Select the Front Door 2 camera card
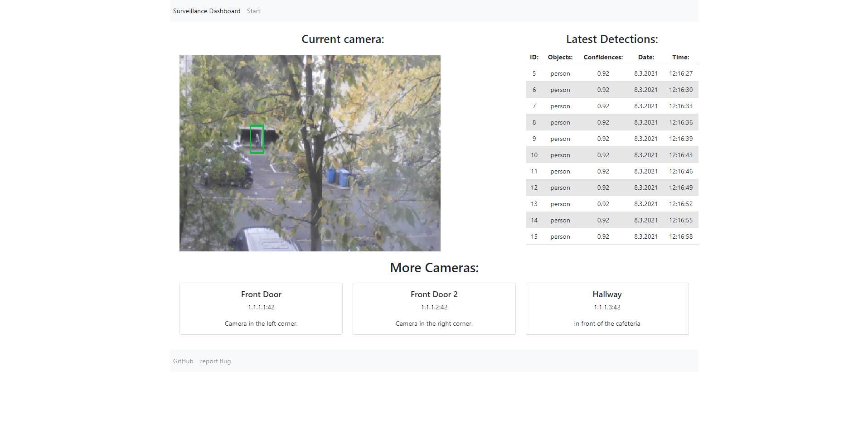Image resolution: width=868 pixels, height=443 pixels. pyautogui.click(x=434, y=308)
